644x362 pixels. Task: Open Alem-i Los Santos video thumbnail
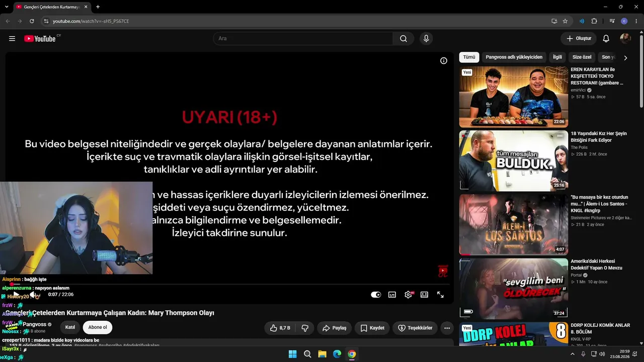[513, 225]
